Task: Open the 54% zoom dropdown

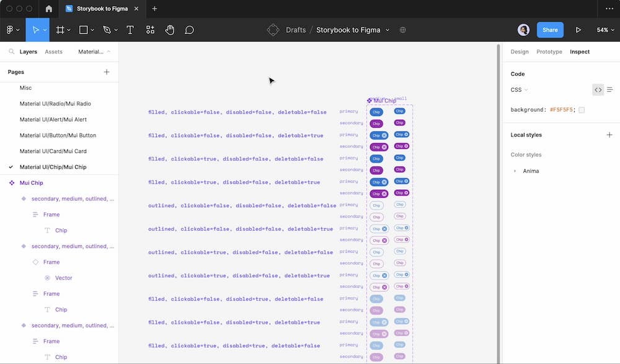Action: [x=605, y=30]
